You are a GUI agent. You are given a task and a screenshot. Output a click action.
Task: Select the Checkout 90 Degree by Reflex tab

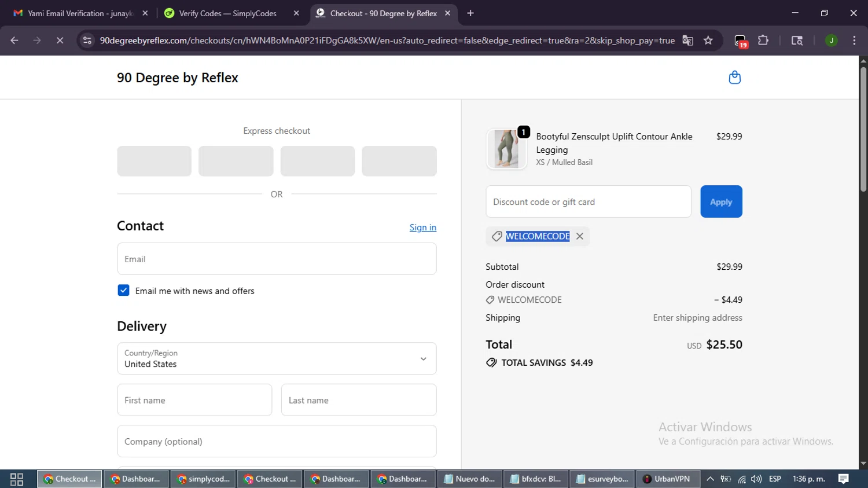click(x=383, y=13)
